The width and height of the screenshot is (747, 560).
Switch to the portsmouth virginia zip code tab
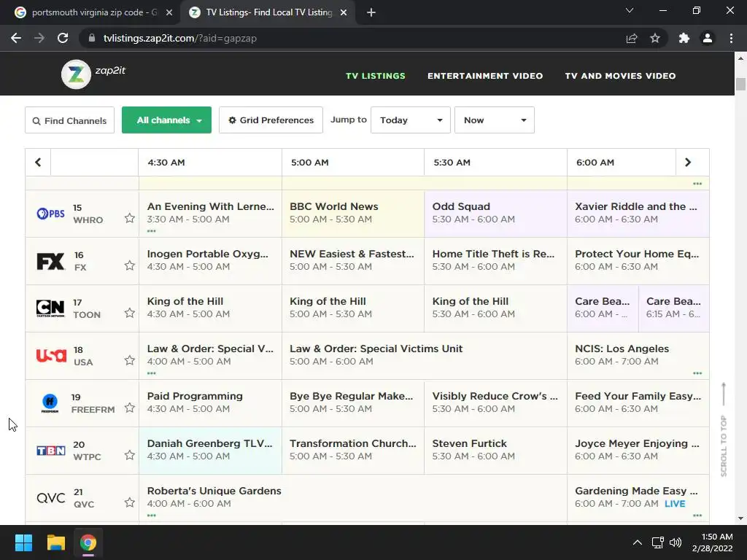click(x=90, y=12)
